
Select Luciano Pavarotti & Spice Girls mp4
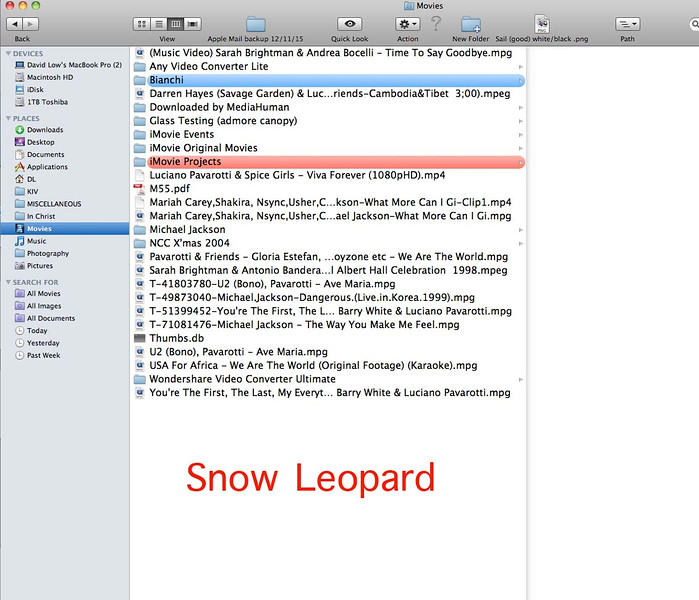329,175
